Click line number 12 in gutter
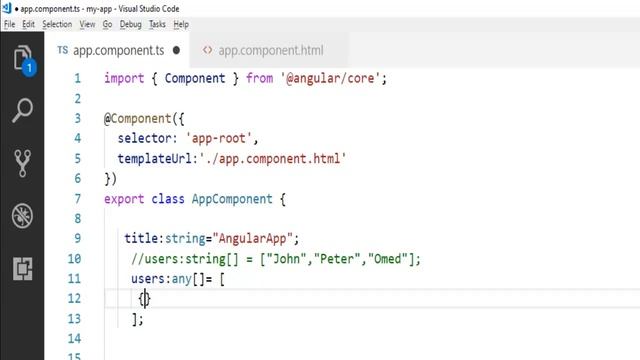The image size is (640, 360). coord(74,298)
